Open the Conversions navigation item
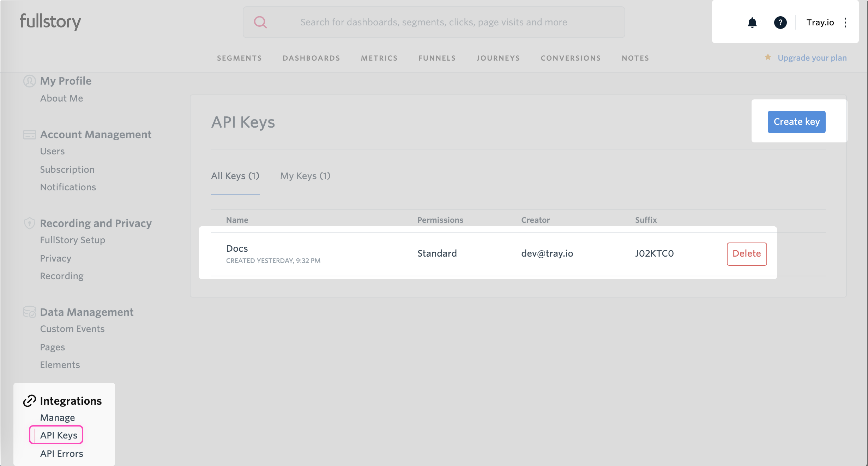 click(571, 58)
